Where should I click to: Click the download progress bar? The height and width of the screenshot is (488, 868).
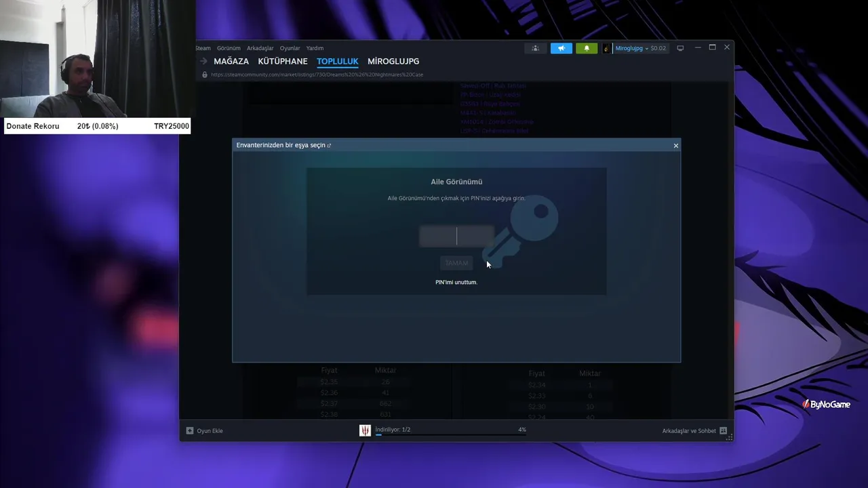(x=451, y=434)
